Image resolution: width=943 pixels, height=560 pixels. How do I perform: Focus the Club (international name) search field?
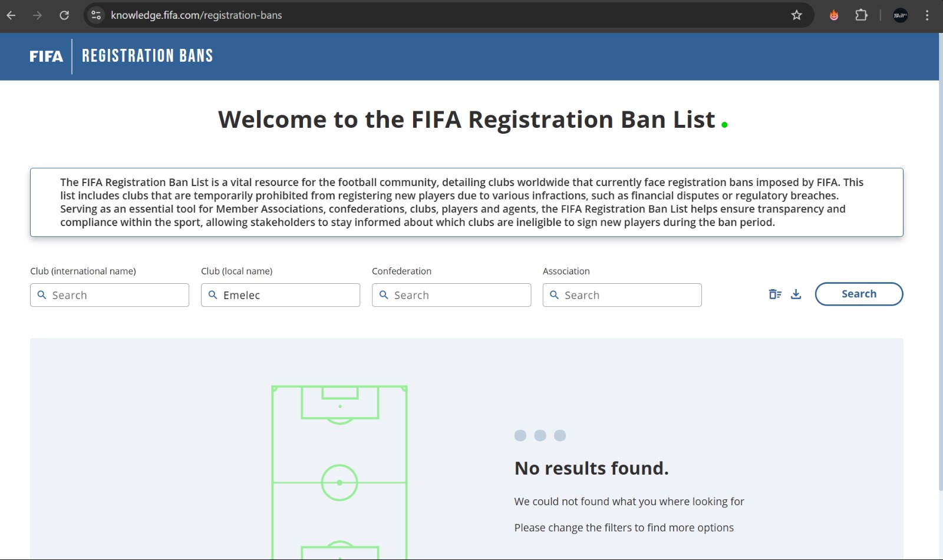110,295
